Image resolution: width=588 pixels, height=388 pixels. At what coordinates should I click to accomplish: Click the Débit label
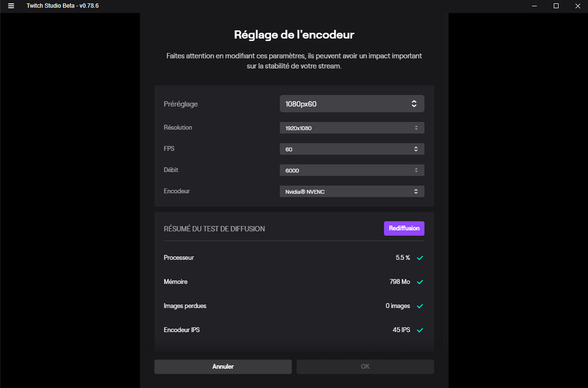tap(171, 170)
